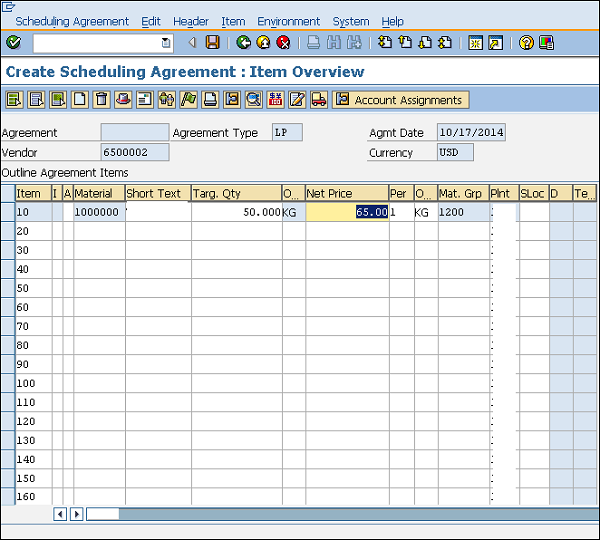Open the Header menu

(x=191, y=21)
